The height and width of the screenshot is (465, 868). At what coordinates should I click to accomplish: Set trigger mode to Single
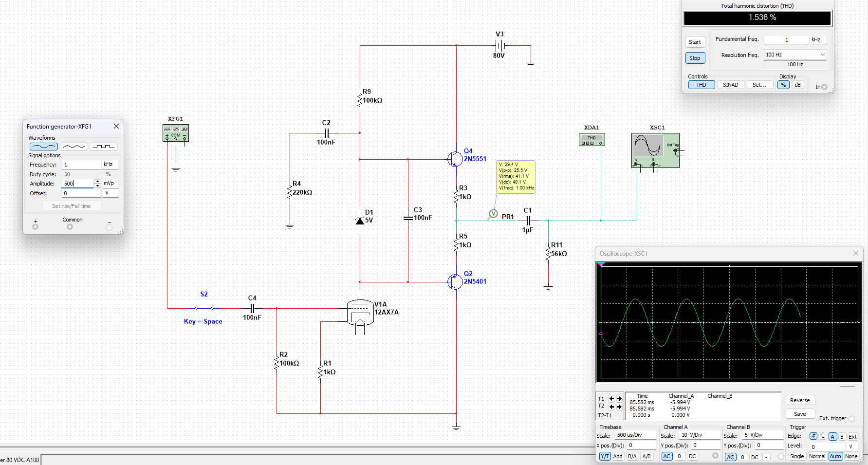pos(797,456)
